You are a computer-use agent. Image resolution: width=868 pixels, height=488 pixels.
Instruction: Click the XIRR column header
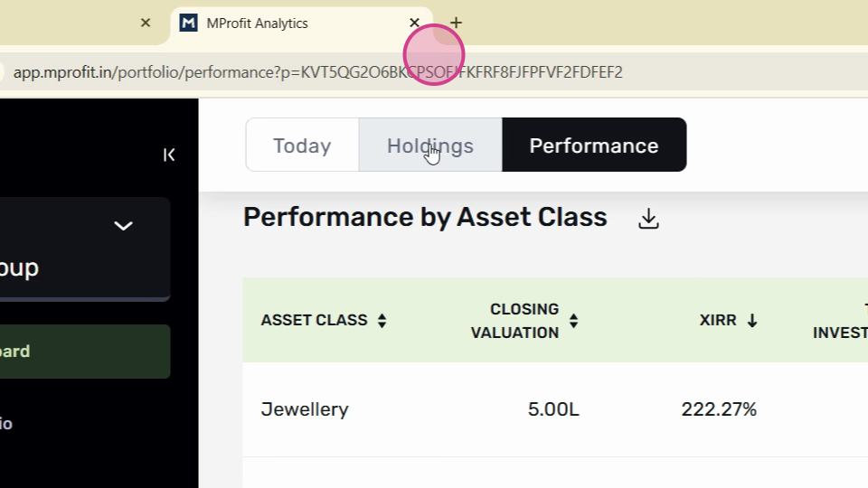coord(717,320)
